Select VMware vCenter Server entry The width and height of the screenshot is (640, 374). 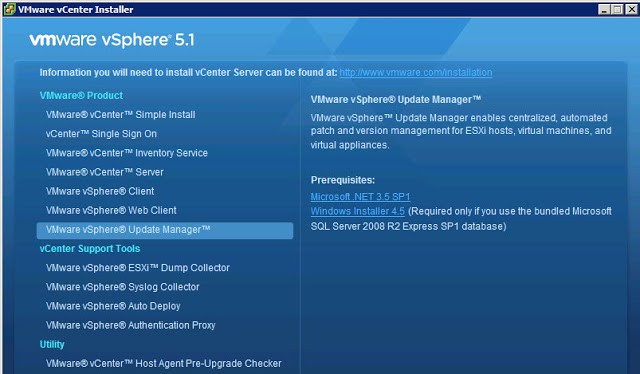point(104,172)
